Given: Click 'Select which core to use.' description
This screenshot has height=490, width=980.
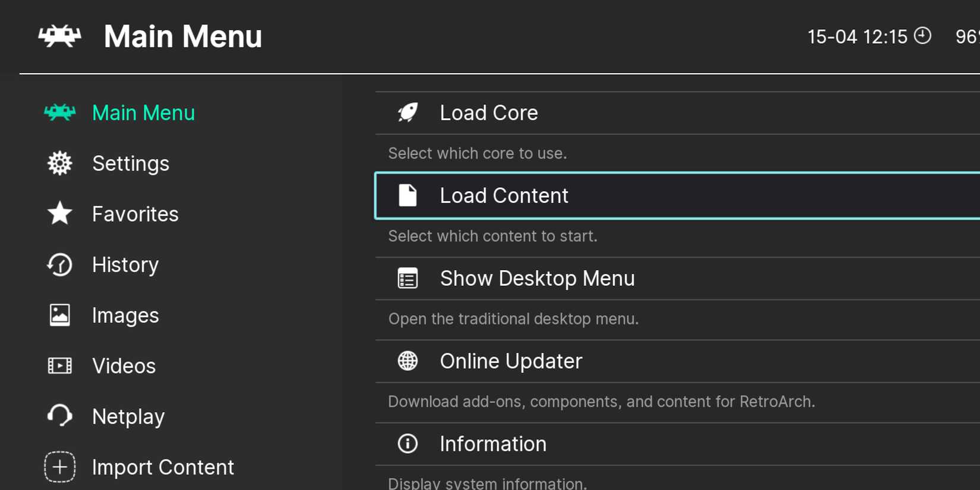Looking at the screenshot, I should pos(478,153).
